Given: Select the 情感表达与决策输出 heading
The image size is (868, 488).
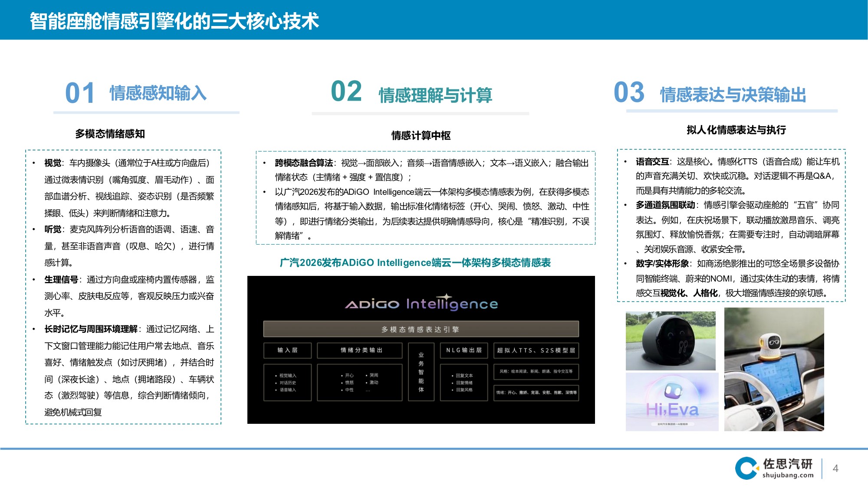Looking at the screenshot, I should (733, 95).
